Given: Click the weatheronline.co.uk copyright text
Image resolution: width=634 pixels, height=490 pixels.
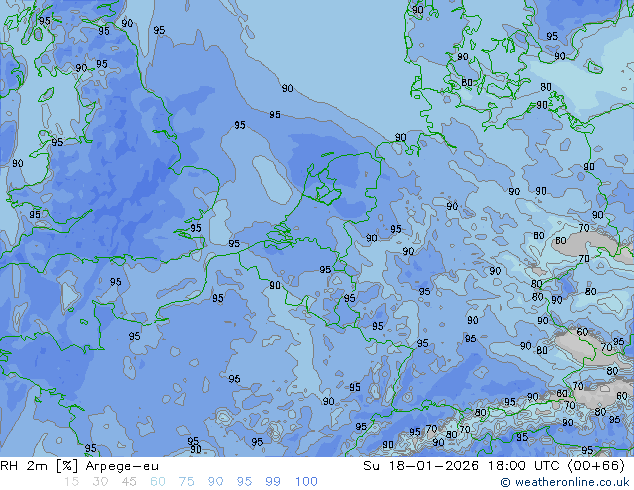Looking at the screenshot, I should tap(565, 482).
